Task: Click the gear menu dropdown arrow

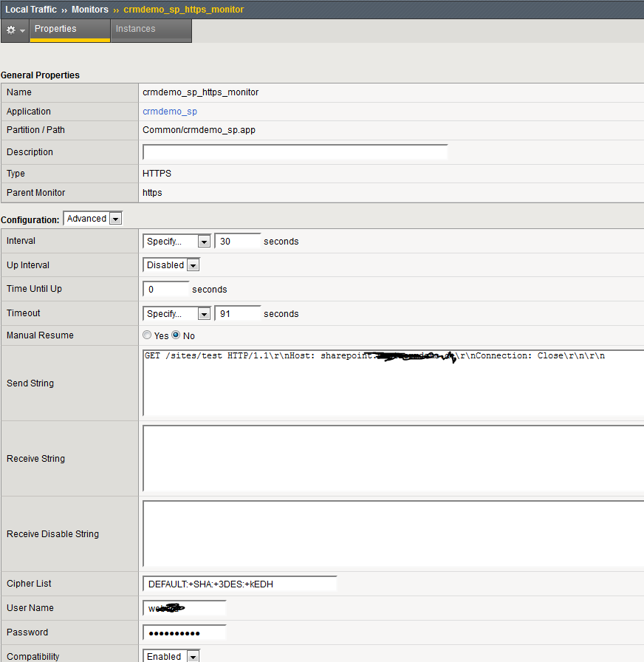Action: point(21,30)
